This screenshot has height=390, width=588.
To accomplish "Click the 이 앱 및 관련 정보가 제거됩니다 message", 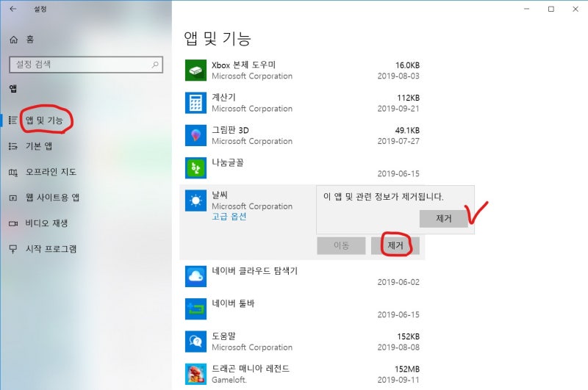I will pyautogui.click(x=383, y=197).
